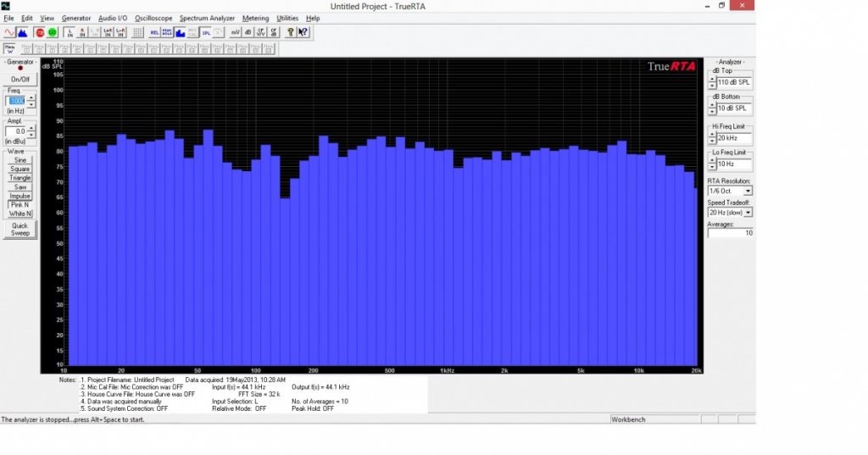This screenshot has width=868, height=455.
Task: Open the Oscilloscope menu
Action: pos(153,19)
